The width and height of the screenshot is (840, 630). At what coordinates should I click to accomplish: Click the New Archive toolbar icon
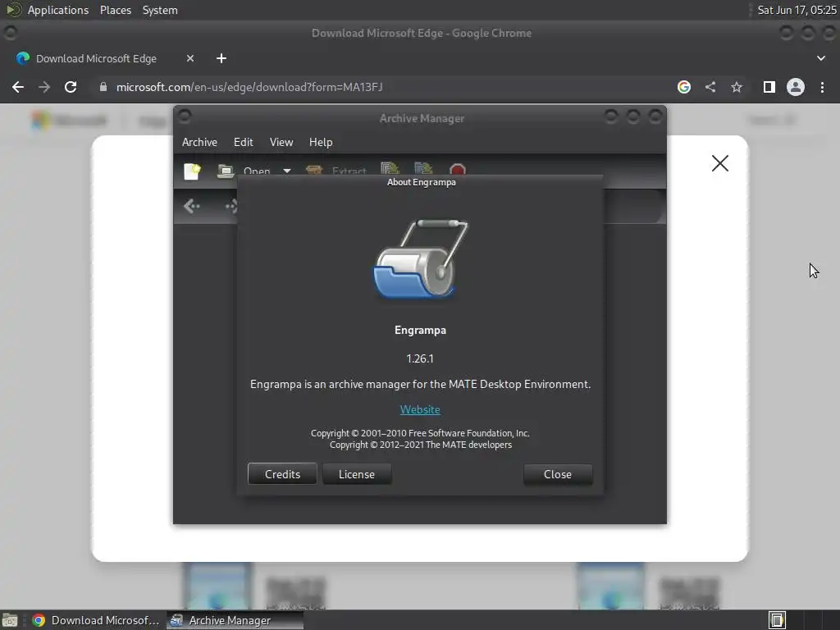pyautogui.click(x=192, y=171)
